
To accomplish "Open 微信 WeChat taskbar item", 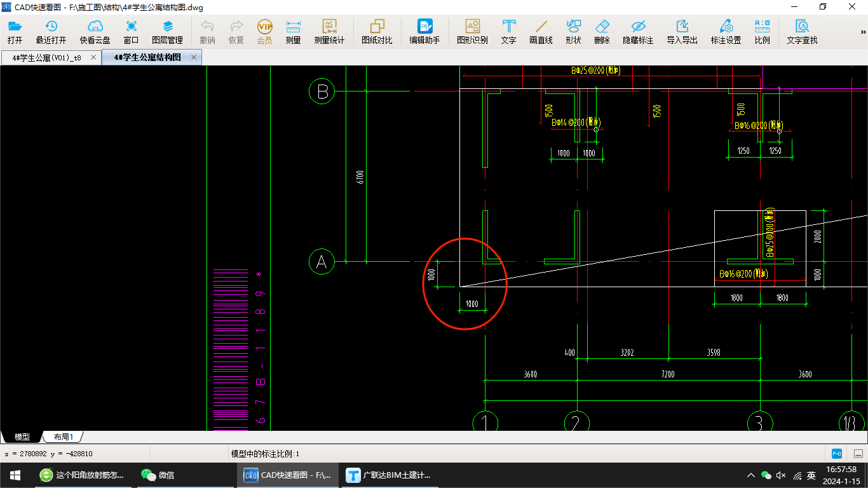I will (186, 475).
